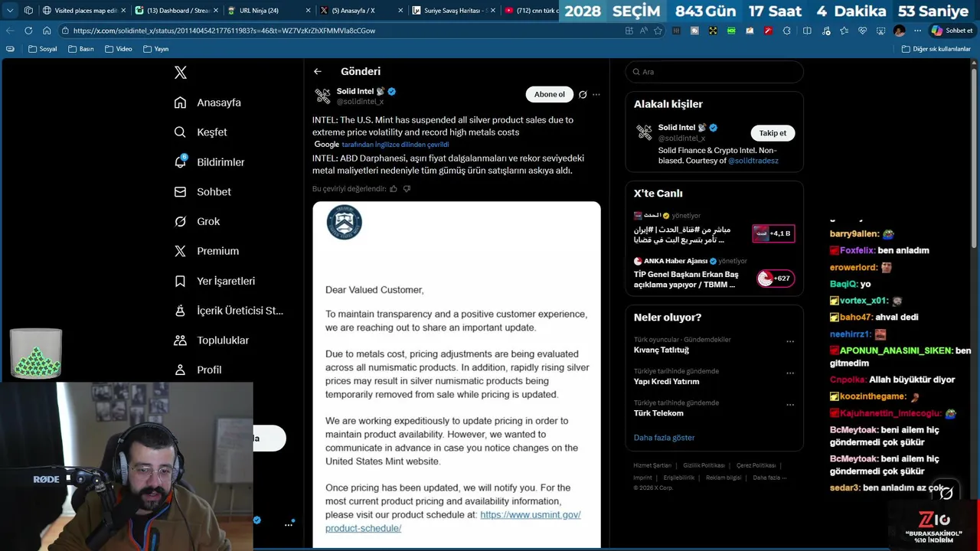Click the address bar URL

coord(224,31)
